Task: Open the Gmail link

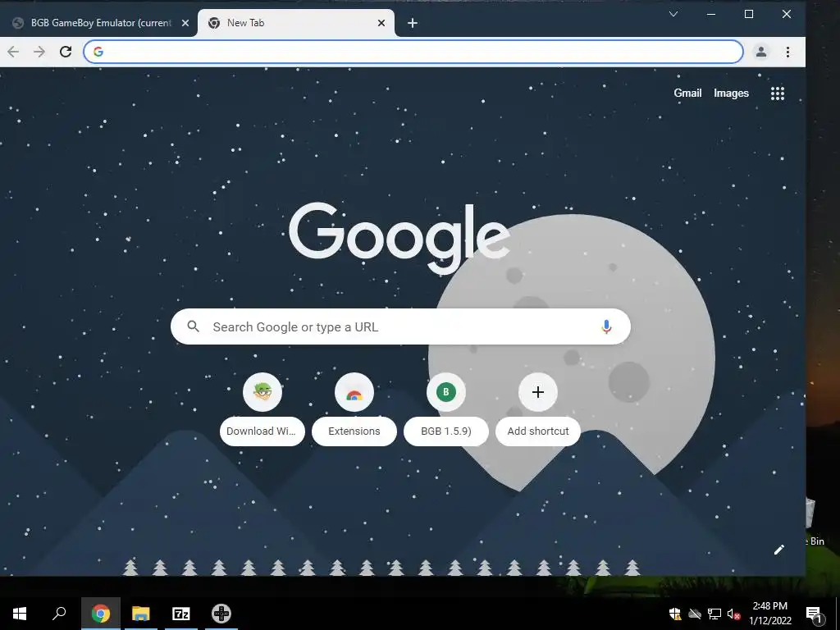Action: (x=687, y=94)
